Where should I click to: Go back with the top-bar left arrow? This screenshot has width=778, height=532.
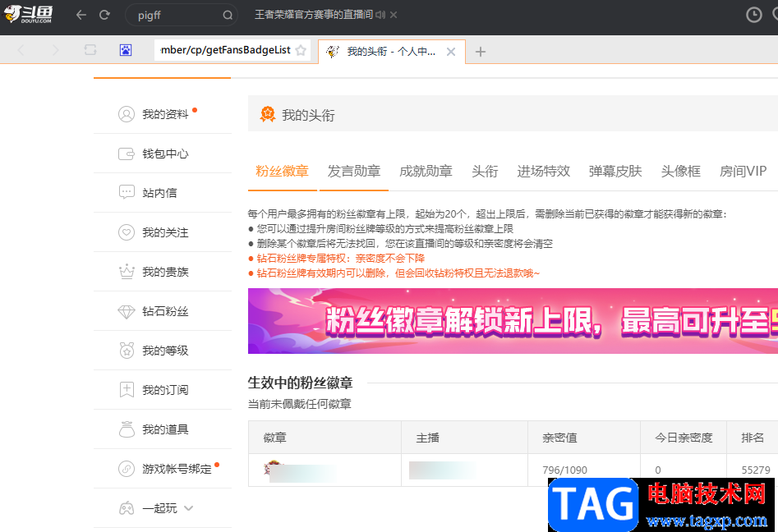[x=81, y=15]
